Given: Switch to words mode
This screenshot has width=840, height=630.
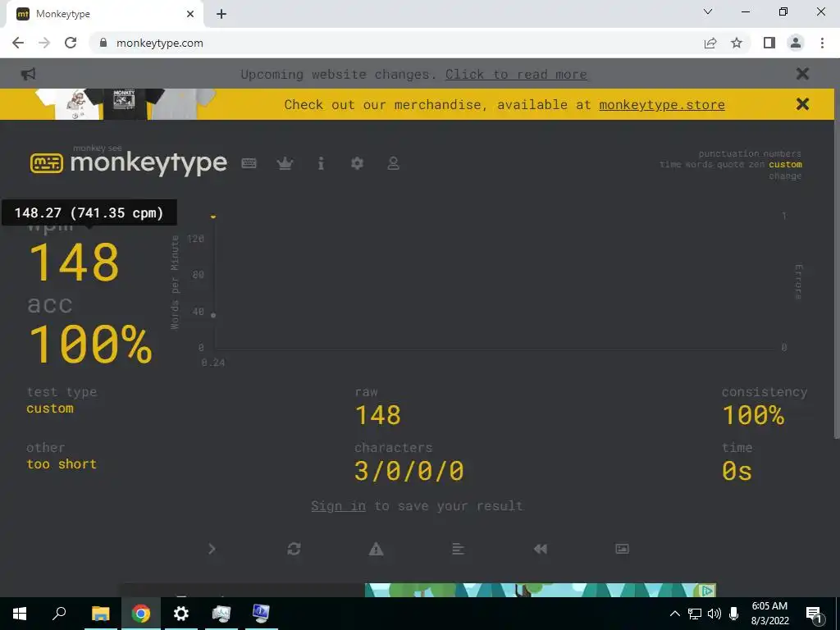Looking at the screenshot, I should coord(698,164).
